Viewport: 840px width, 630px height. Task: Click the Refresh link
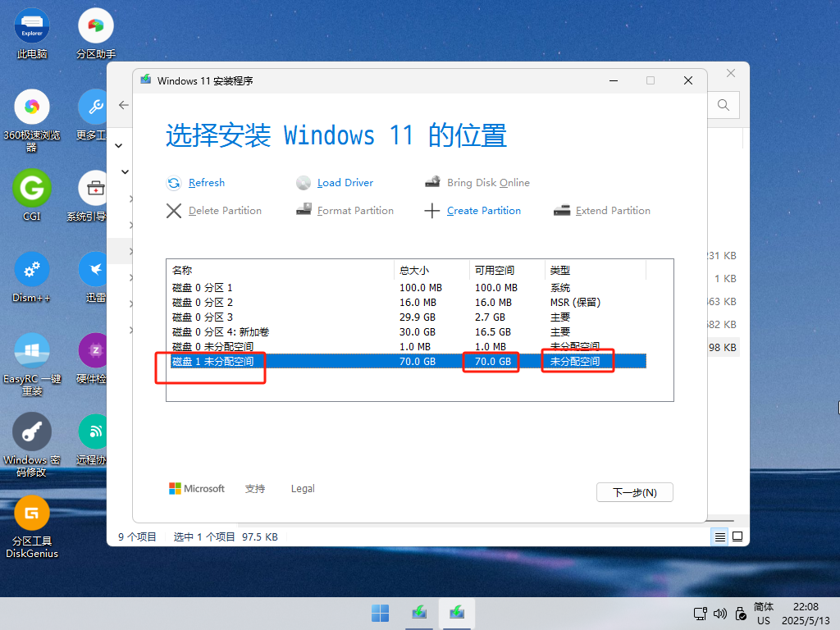(207, 183)
